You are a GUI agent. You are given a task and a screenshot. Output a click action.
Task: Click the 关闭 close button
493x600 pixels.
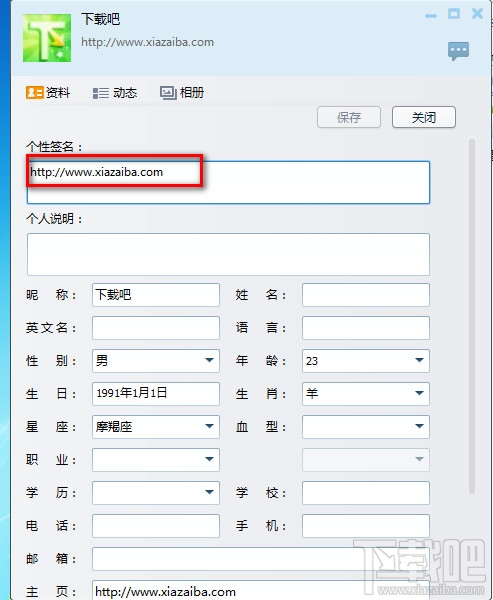(x=424, y=117)
